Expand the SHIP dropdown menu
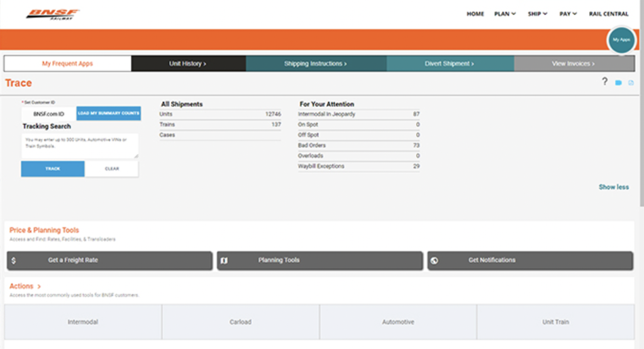Image resolution: width=644 pixels, height=349 pixels. (538, 14)
